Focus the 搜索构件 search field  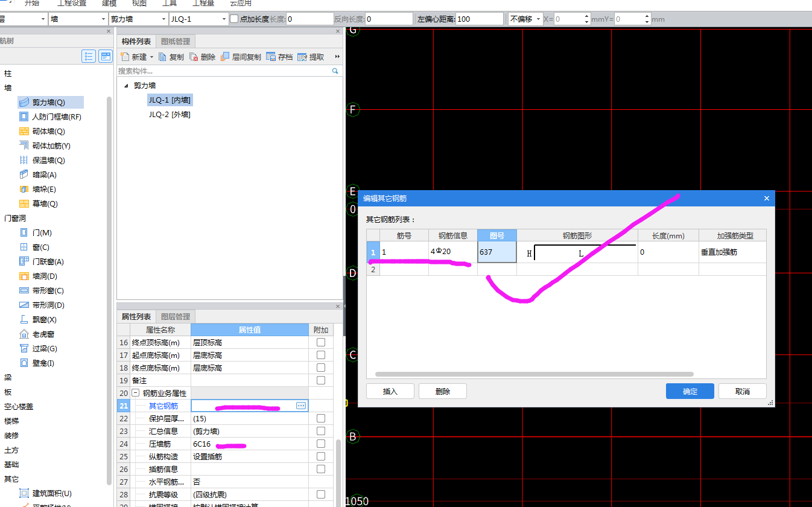point(224,71)
